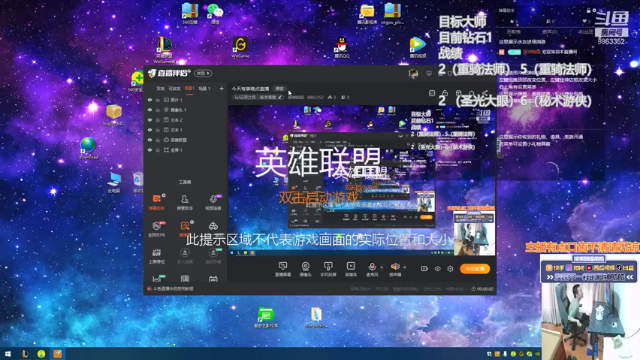The image size is (640, 360).
Task: Click the orange start streaming button
Action: pyautogui.click(x=475, y=269)
